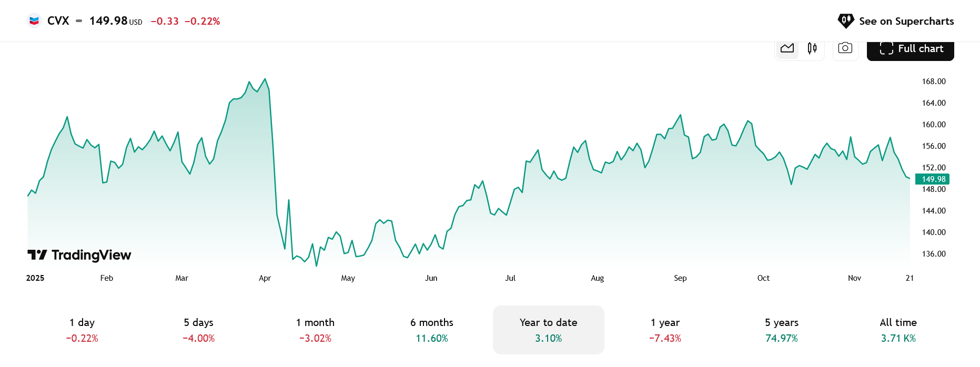
Task: Click the TradingView watermark logo
Action: click(x=79, y=255)
